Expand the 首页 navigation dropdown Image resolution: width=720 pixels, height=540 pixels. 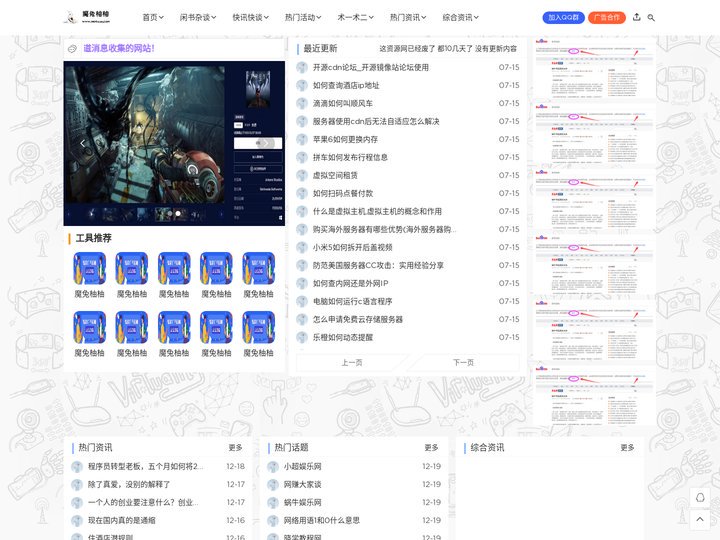[x=153, y=17]
